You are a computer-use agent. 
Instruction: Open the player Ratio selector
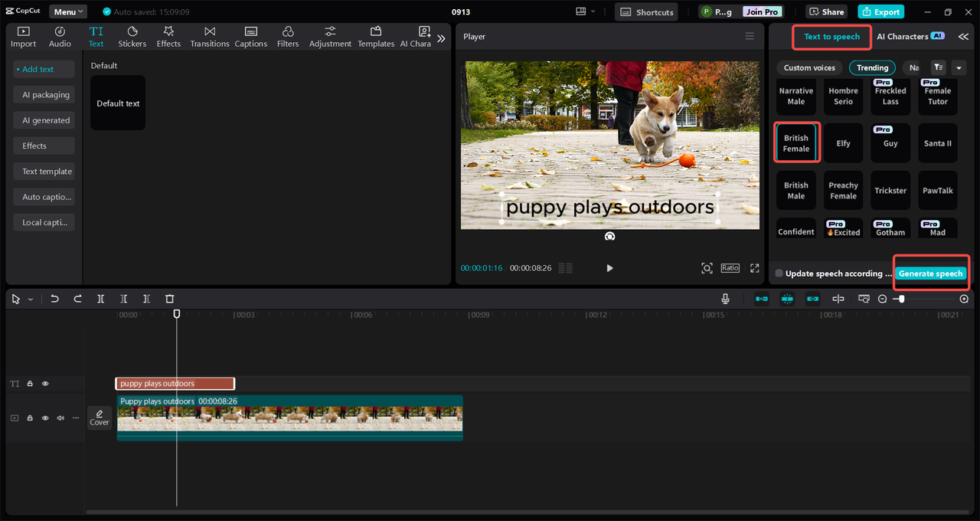730,268
